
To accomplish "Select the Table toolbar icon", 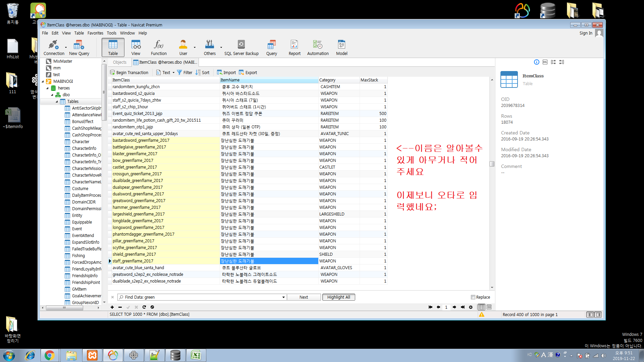I will [113, 47].
